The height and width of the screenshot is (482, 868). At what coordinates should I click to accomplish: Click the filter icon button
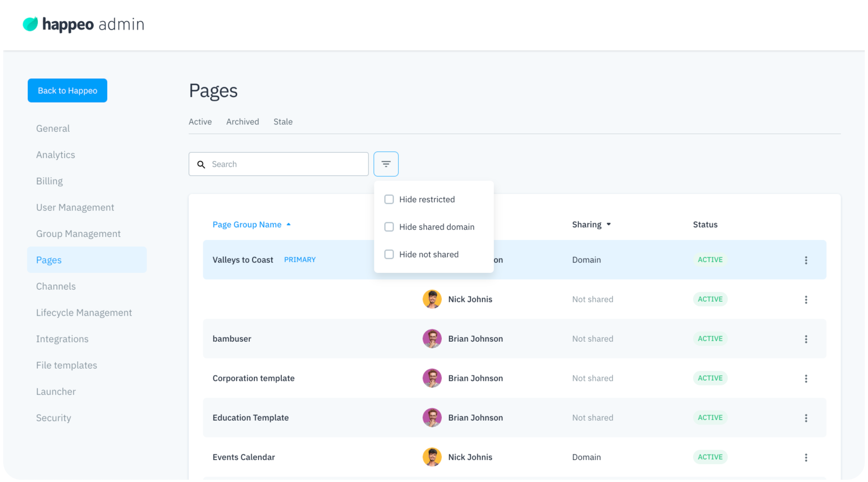pyautogui.click(x=386, y=164)
